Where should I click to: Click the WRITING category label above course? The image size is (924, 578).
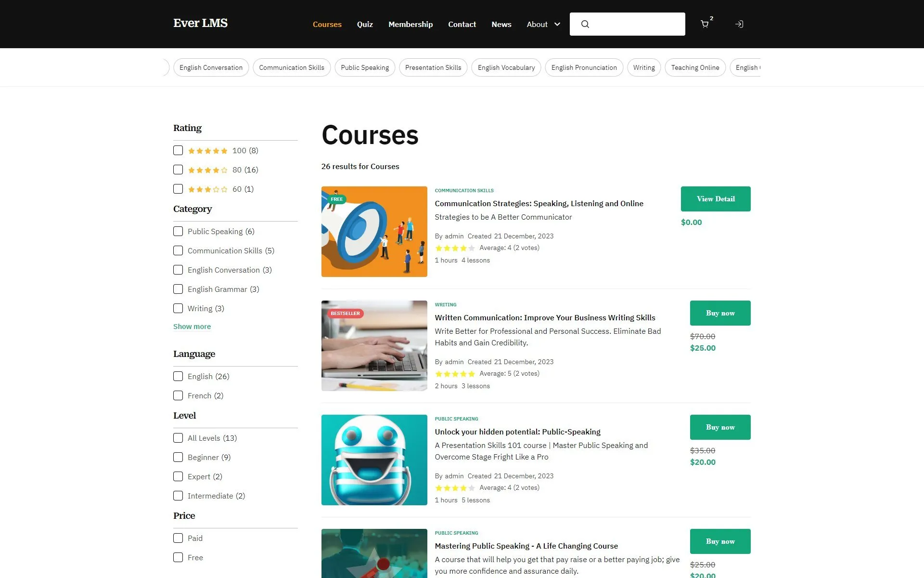(446, 304)
